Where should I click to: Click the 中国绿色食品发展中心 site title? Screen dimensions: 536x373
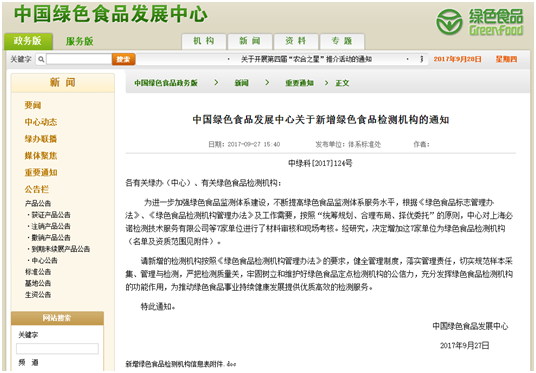(x=110, y=14)
